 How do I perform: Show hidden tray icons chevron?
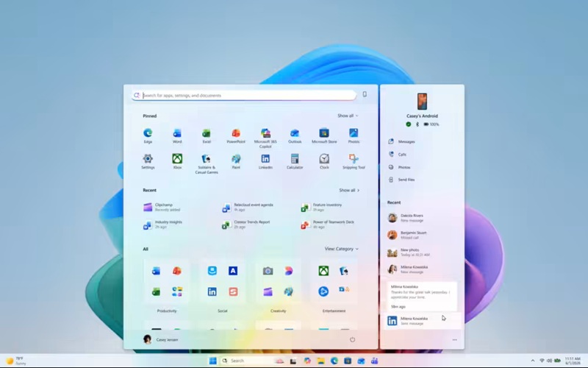click(532, 361)
